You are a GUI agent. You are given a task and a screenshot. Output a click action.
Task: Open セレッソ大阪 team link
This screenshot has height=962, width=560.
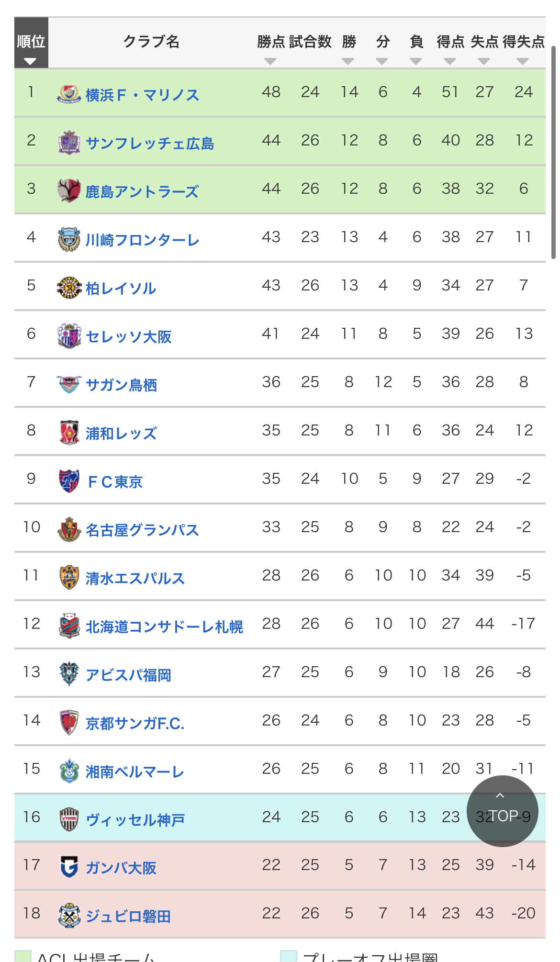click(128, 337)
